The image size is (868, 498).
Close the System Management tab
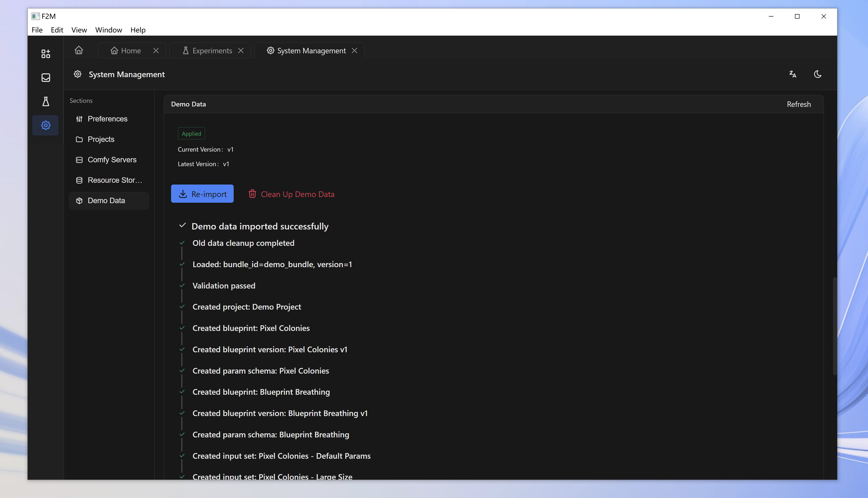click(355, 50)
